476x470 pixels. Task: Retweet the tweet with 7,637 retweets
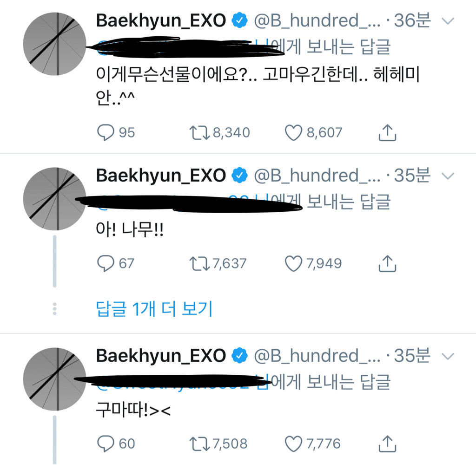[198, 264]
